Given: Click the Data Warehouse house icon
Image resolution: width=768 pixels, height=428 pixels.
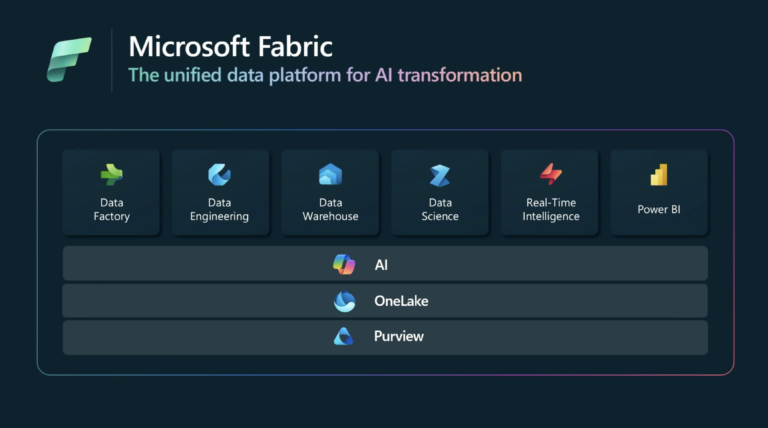Looking at the screenshot, I should coord(330,175).
